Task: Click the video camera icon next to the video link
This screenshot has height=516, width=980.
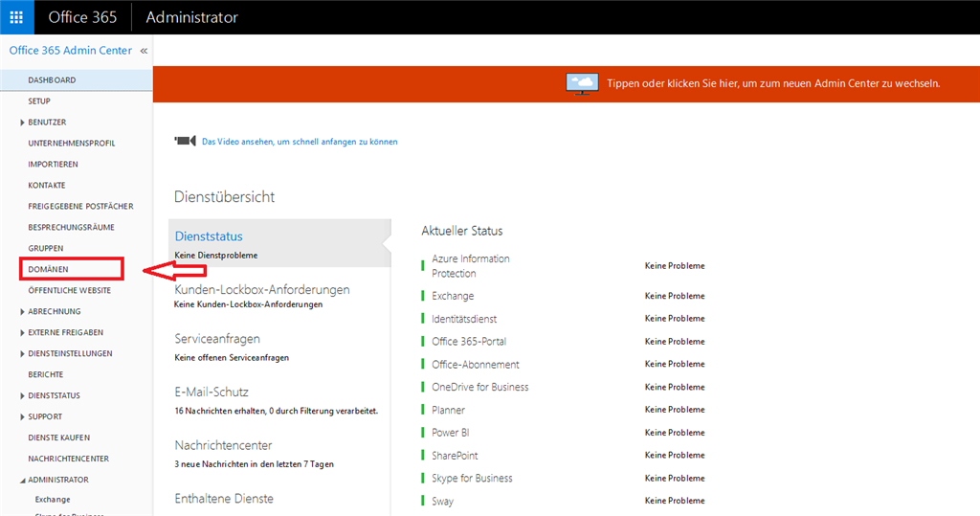Action: 185,142
